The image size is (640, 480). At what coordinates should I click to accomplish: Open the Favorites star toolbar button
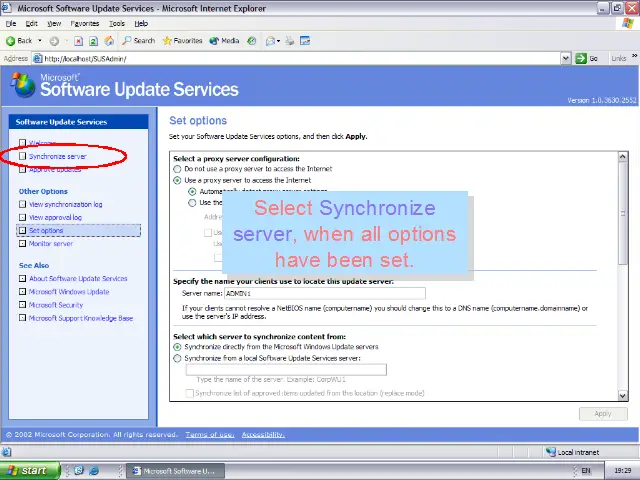coord(182,41)
